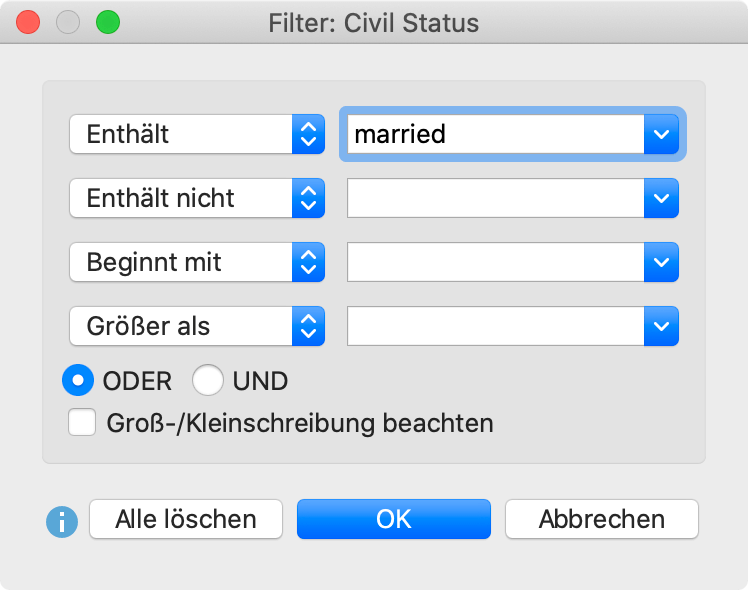Select the ODER radio button

78,380
